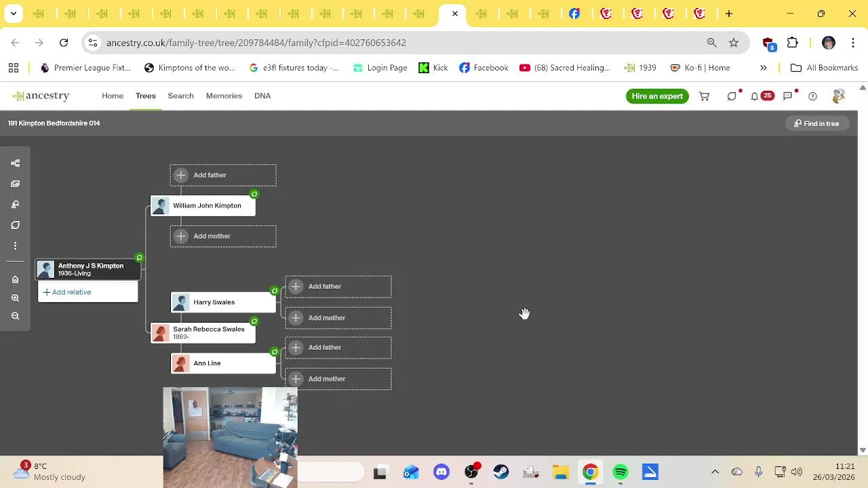Expand the bookmarks overflow chevron
Screen dimensions: 868x488
(x=764, y=68)
